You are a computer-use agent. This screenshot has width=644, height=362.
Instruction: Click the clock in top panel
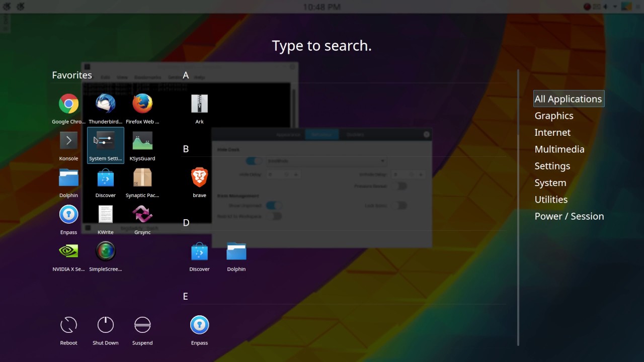(x=321, y=7)
